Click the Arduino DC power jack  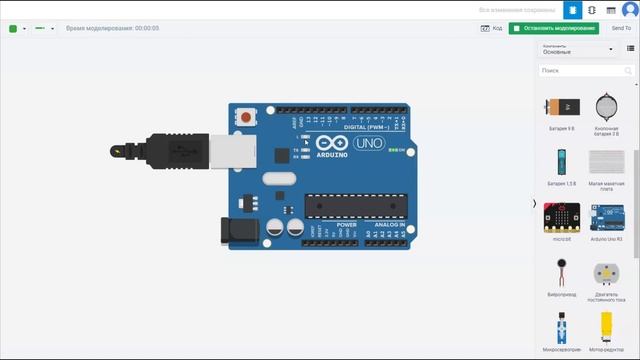[240, 231]
